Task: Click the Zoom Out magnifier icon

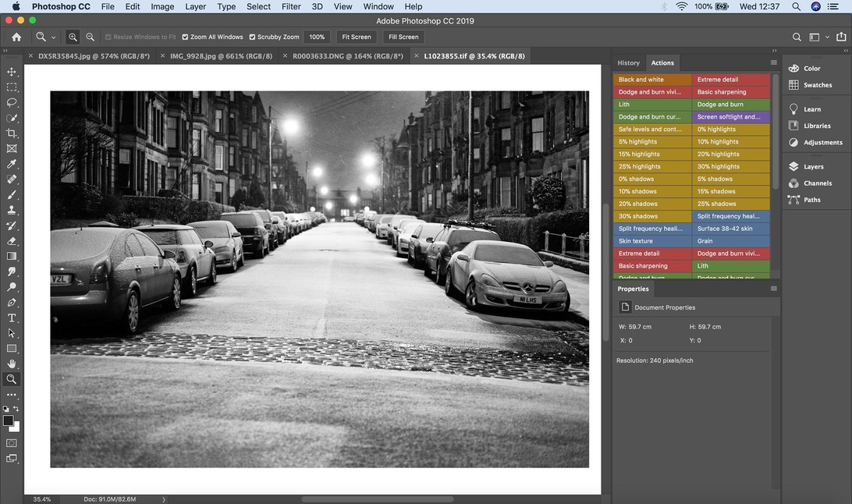Action: coord(91,37)
